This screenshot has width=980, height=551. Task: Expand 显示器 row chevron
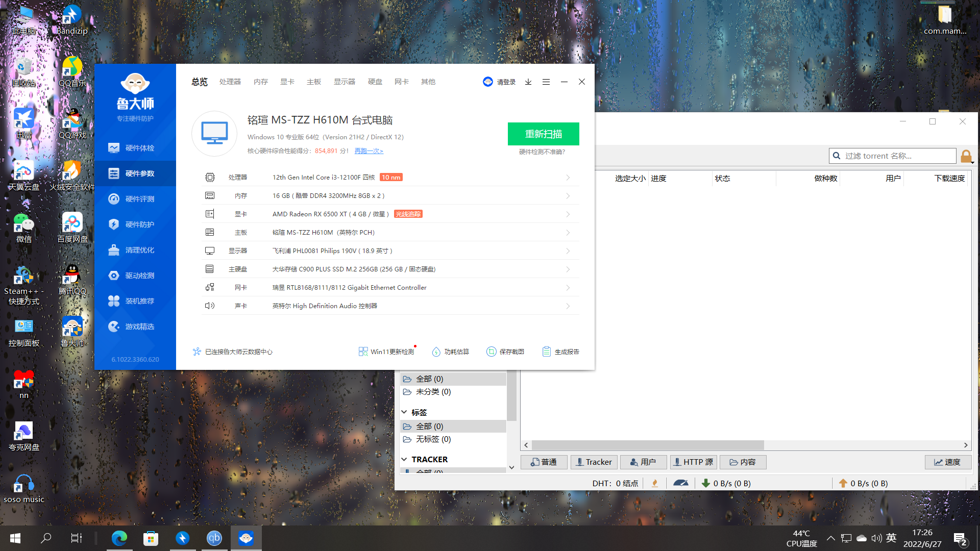point(568,251)
